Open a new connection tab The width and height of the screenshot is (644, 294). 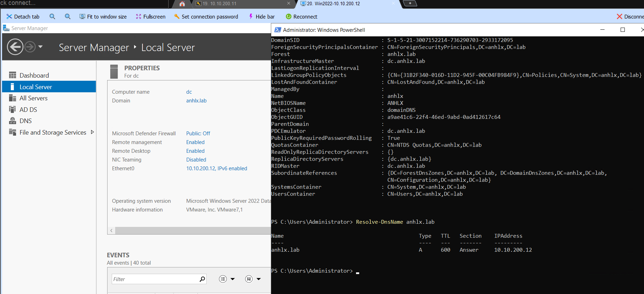point(410,3)
